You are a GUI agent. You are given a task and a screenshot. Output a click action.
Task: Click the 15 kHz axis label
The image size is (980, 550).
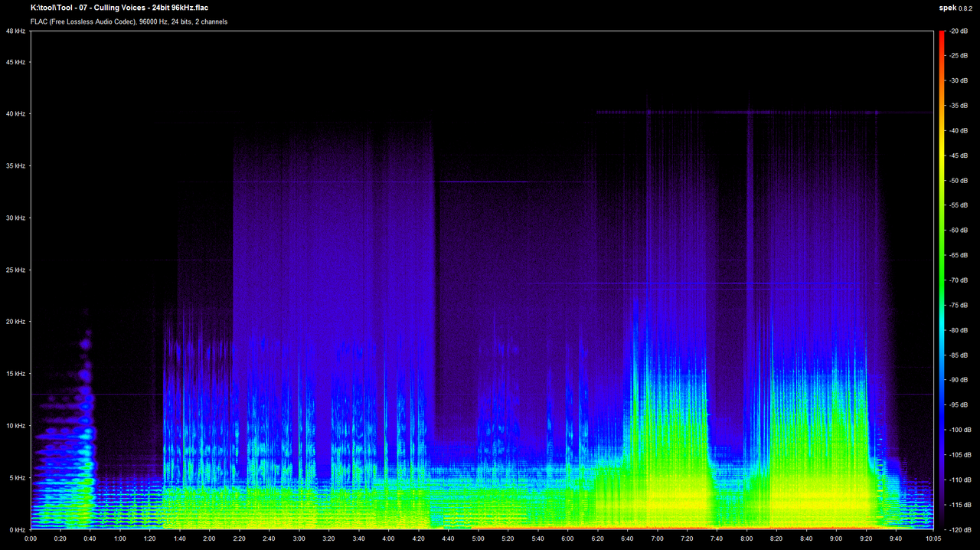click(x=15, y=374)
